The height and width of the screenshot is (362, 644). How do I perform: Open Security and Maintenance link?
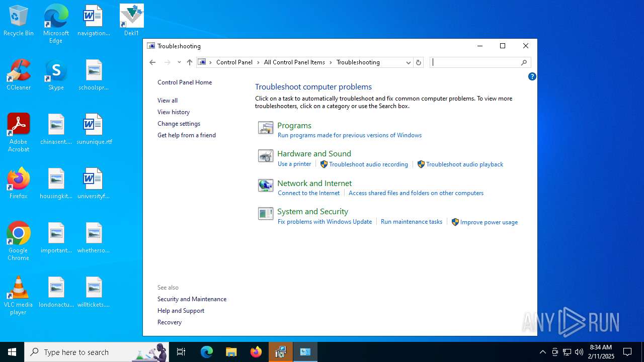pos(192,299)
